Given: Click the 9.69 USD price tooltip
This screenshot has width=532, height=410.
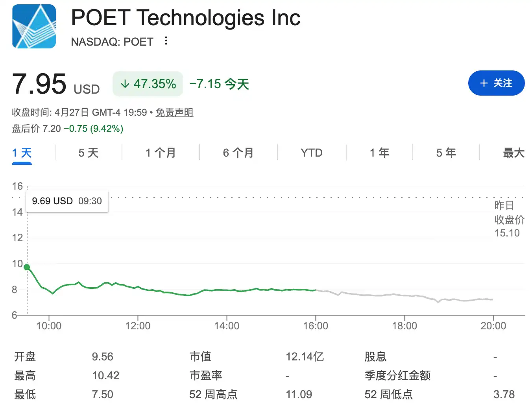Looking at the screenshot, I should coord(66,201).
